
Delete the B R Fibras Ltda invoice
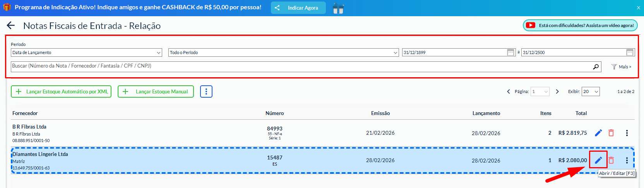tap(611, 133)
